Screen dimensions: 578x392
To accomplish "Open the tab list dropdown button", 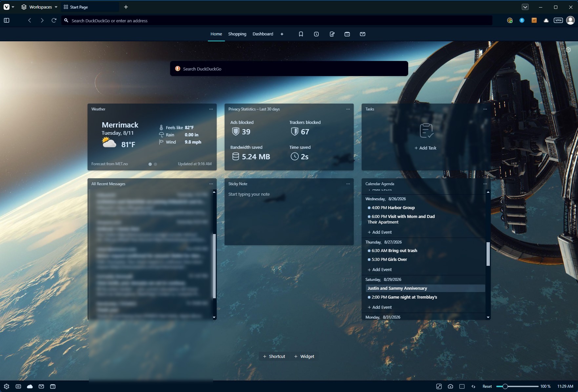I will tap(525, 7).
